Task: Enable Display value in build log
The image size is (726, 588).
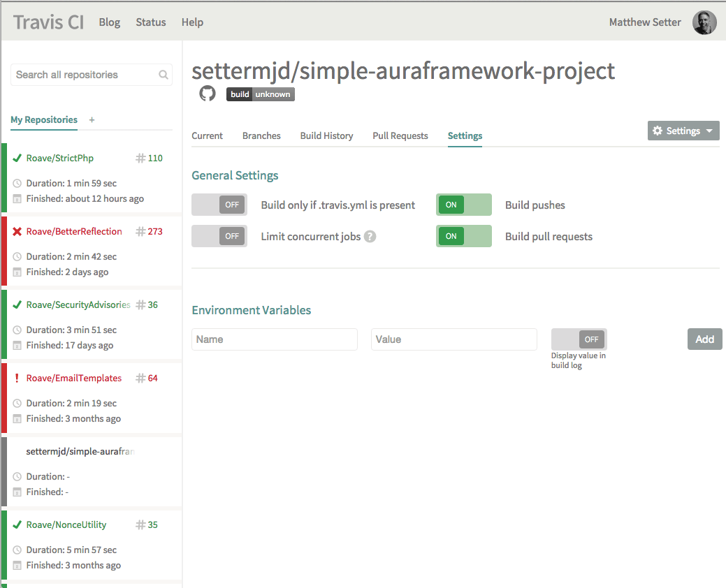Action: (579, 339)
